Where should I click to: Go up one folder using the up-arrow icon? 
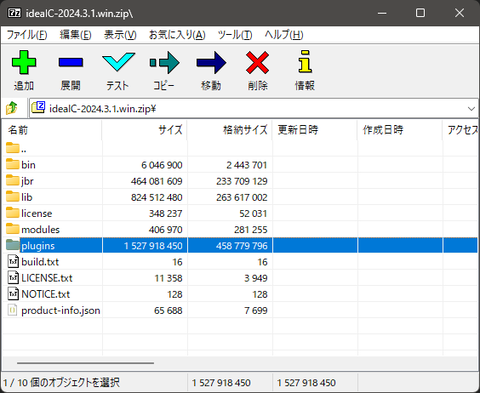(x=12, y=108)
